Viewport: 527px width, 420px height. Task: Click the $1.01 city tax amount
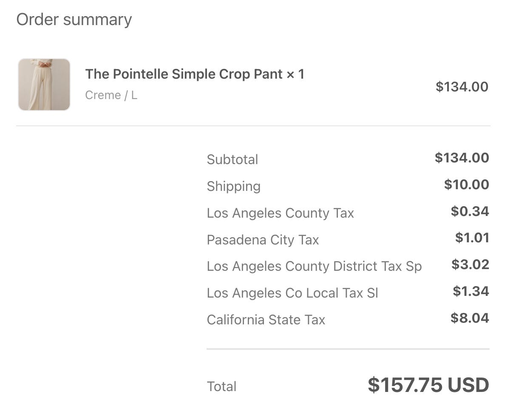point(472,238)
